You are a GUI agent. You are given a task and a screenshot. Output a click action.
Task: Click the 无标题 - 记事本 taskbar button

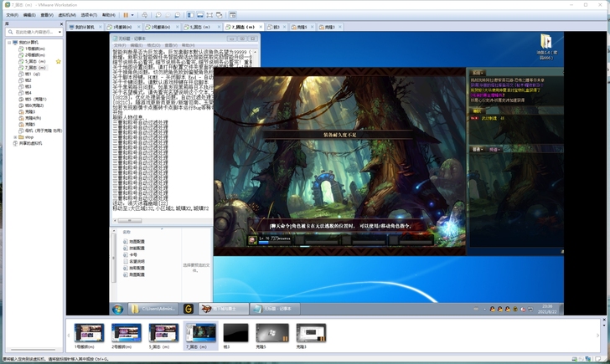[274, 309]
